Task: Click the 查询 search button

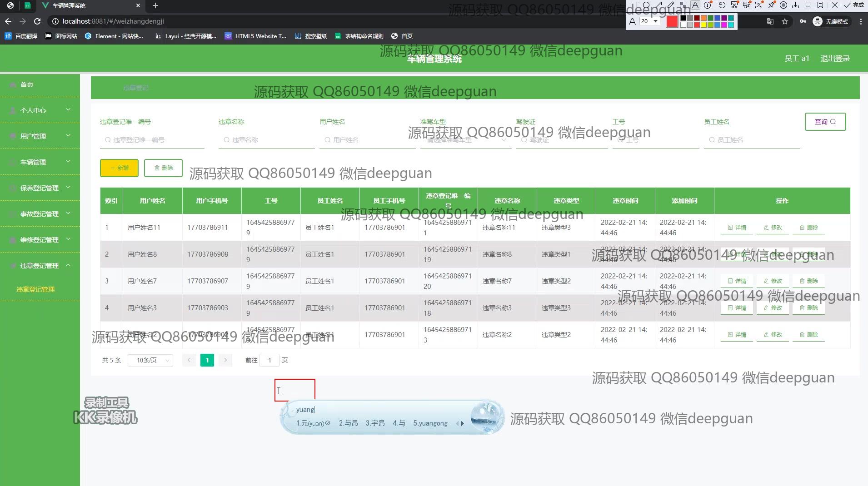Action: (x=825, y=122)
